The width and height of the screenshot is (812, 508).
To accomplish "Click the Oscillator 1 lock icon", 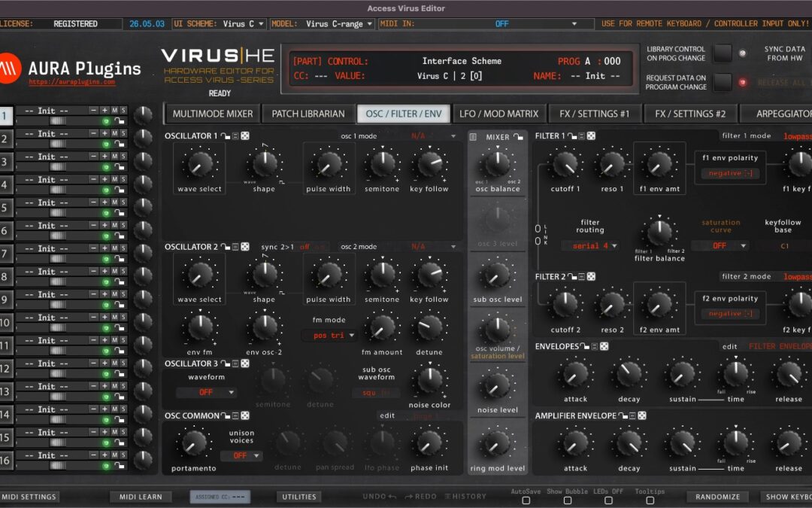I will [226, 135].
